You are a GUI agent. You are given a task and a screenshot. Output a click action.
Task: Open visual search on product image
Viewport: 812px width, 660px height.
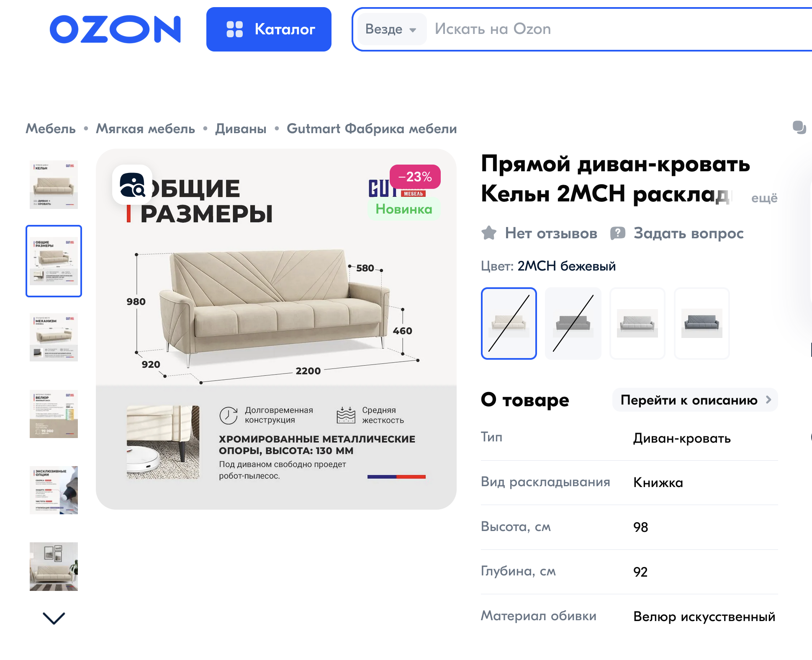(132, 185)
